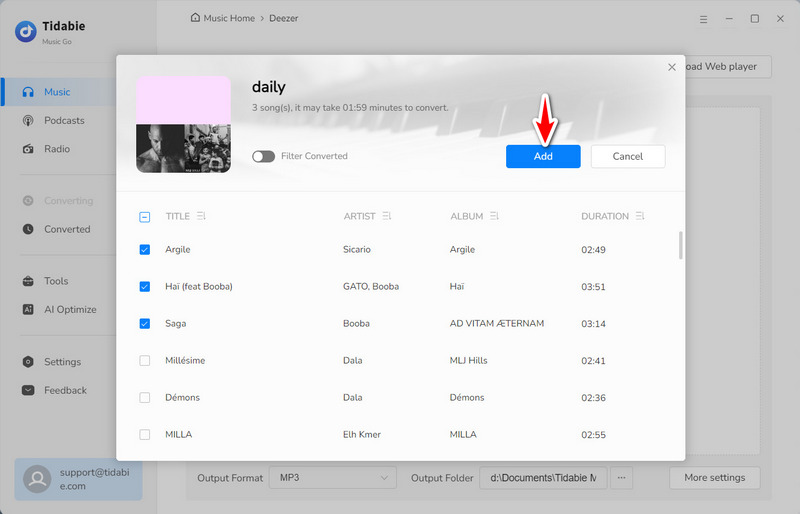
Task: Sort songs by the TITLE sort icon
Action: click(x=202, y=216)
